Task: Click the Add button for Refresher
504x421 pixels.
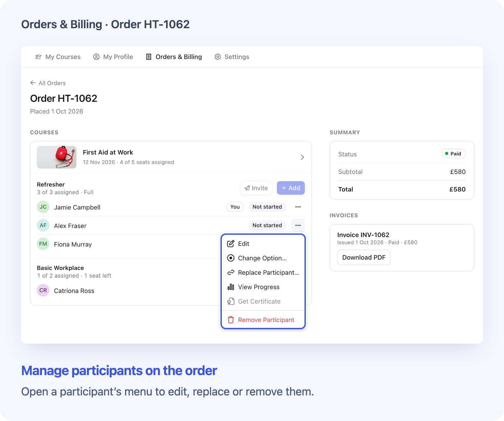Action: (291, 188)
